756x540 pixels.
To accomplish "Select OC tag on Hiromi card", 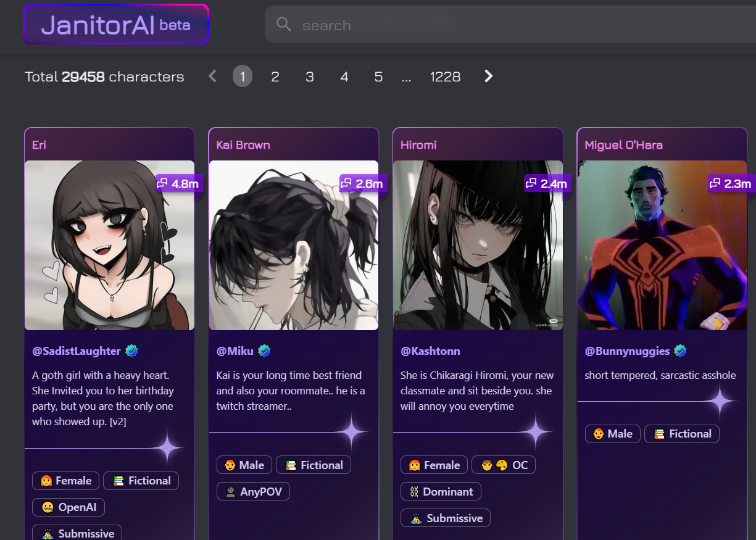I will click(504, 465).
